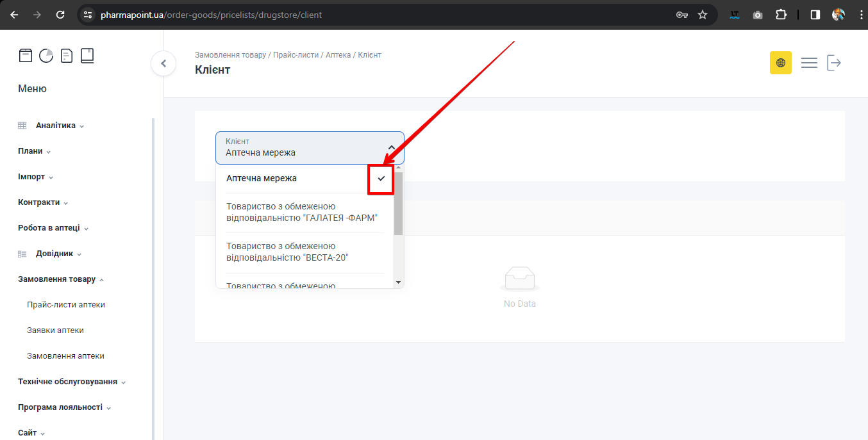868x440 pixels.
Task: Open the pie chart analytics icon
Action: [x=46, y=56]
